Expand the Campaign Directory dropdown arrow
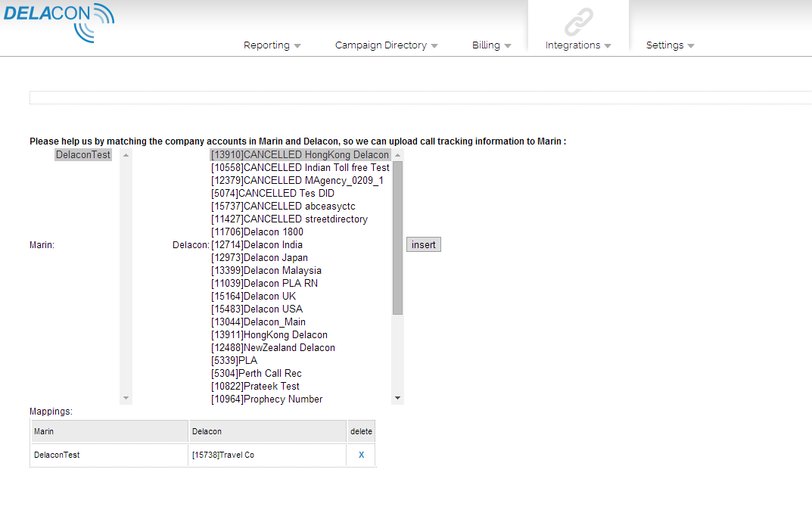 pos(434,46)
